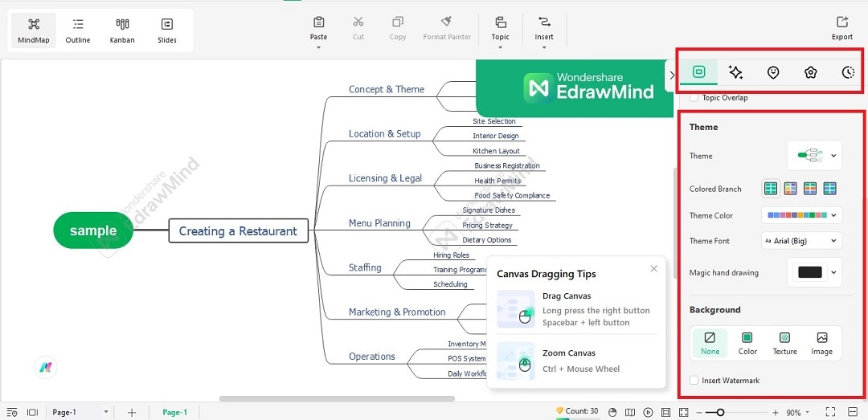Select the Operations branch

372,357
